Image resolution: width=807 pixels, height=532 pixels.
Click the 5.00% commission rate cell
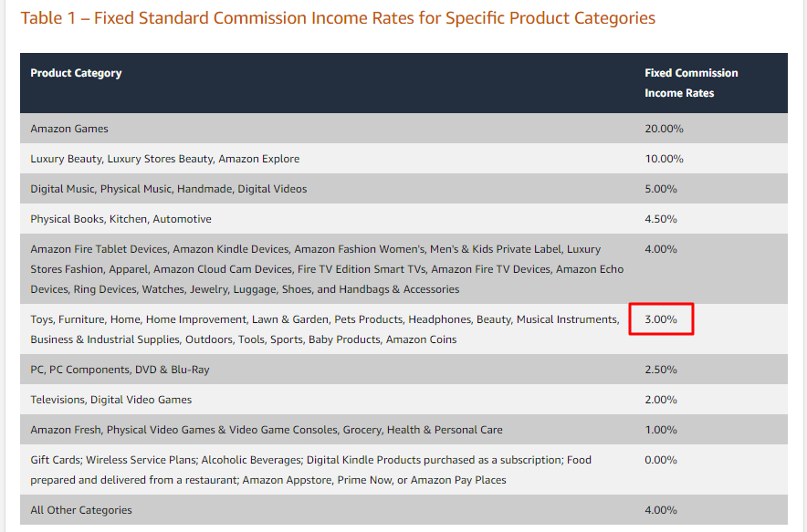pyautogui.click(x=661, y=189)
